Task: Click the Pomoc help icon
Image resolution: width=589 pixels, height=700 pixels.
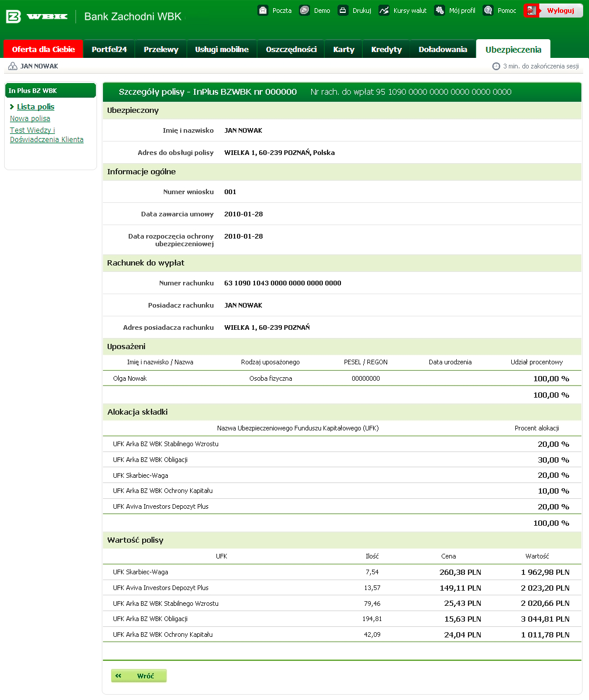Action: [488, 11]
